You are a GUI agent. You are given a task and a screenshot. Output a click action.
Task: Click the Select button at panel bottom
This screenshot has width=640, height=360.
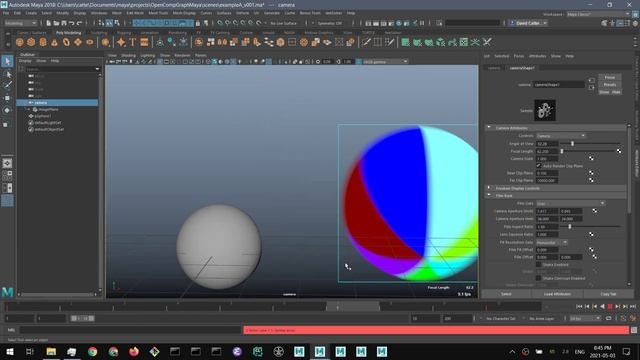tap(506, 294)
